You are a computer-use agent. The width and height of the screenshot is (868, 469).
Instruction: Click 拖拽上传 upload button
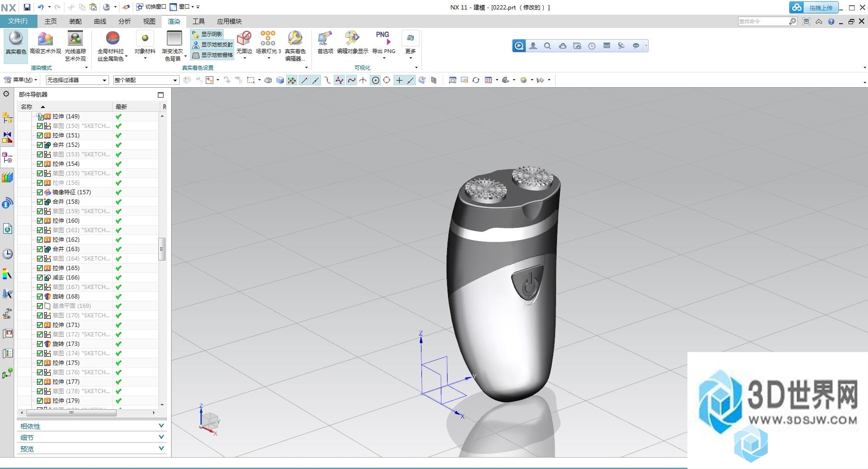coord(814,8)
